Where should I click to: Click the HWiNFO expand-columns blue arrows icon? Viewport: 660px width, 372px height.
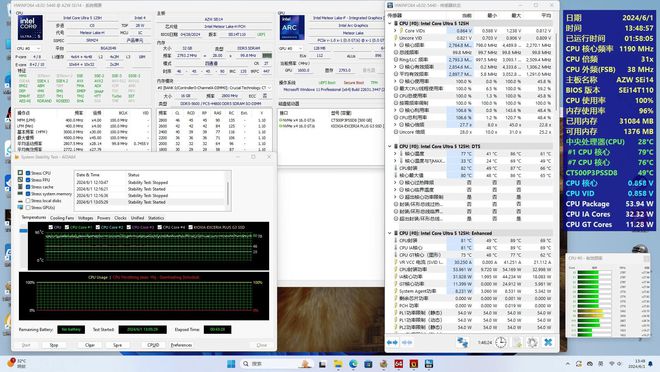[392, 343]
